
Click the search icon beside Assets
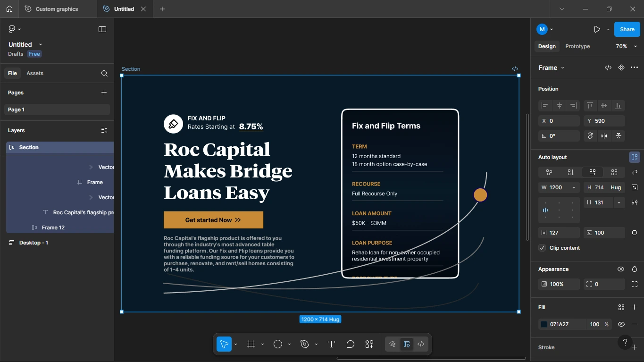tap(104, 73)
